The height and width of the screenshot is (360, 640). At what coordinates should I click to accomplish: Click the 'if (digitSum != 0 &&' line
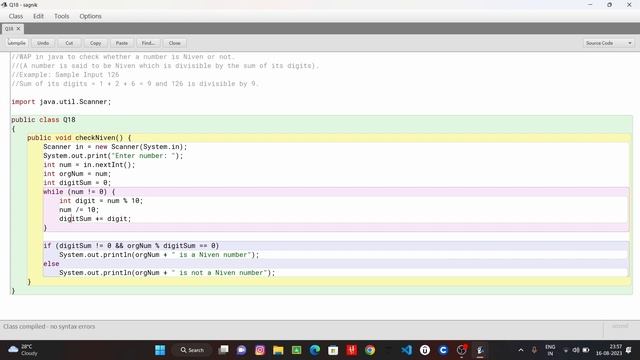(131, 245)
